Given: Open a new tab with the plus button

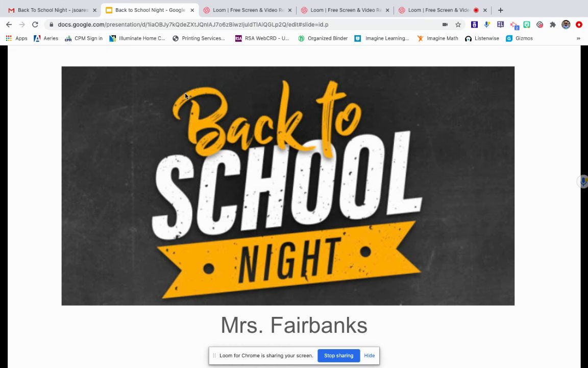Looking at the screenshot, I should pos(500,10).
